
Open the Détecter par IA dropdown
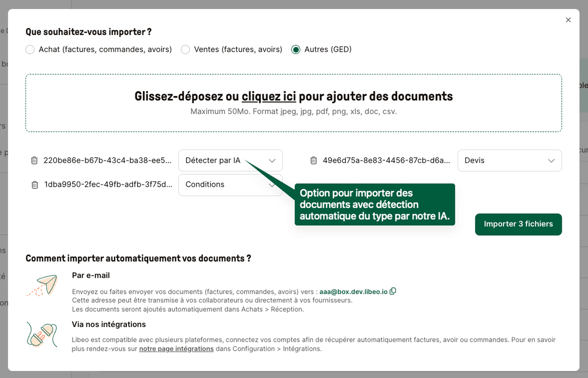[x=230, y=160]
